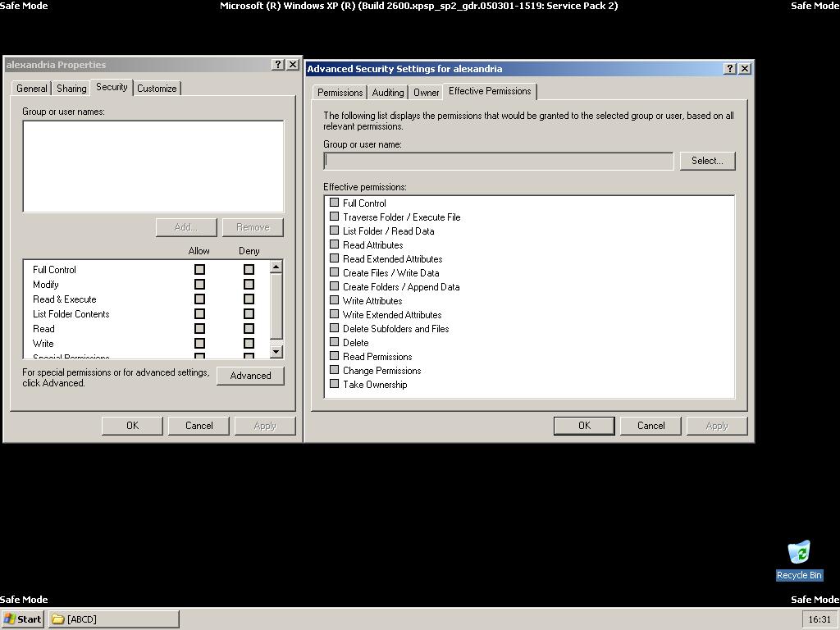Open the Auditing tab

[388, 92]
